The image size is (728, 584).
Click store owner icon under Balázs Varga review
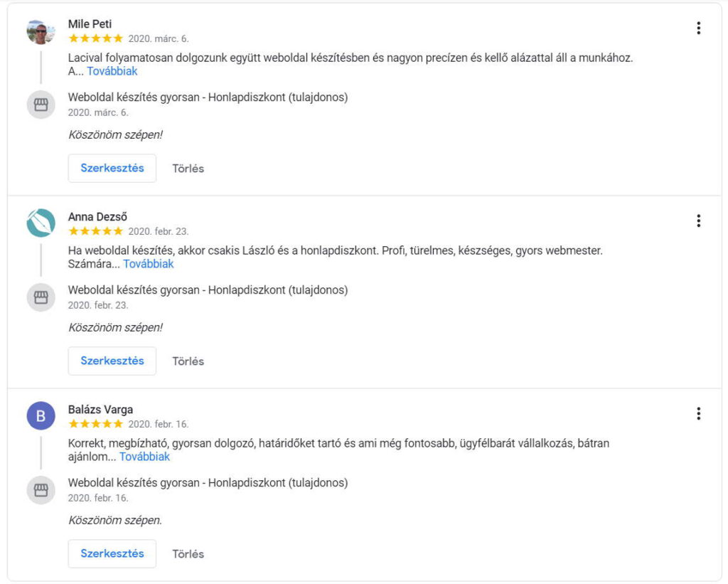(41, 490)
